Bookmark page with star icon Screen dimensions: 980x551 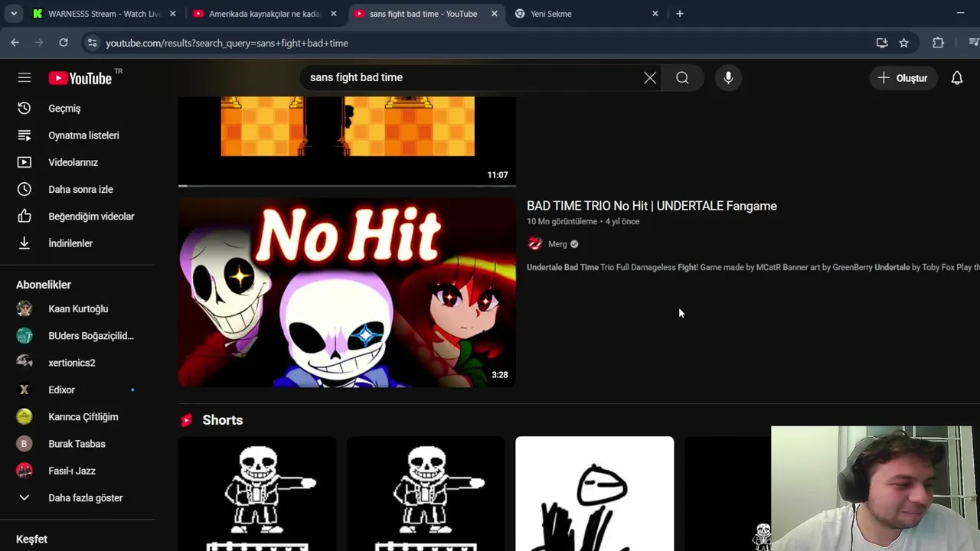tap(904, 43)
